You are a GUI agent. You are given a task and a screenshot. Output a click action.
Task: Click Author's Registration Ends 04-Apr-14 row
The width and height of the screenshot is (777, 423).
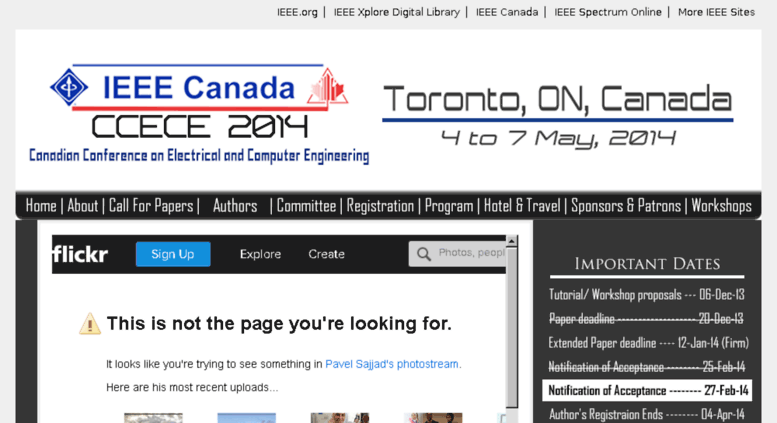tap(647, 414)
